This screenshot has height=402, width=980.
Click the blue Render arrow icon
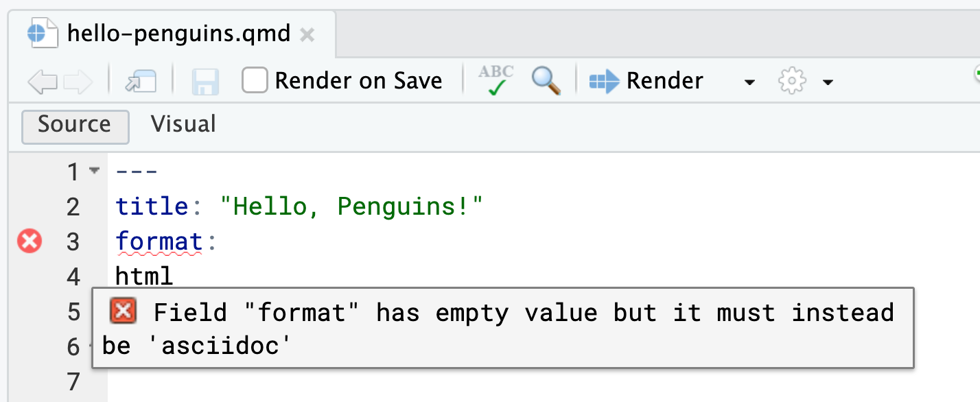pyautogui.click(x=604, y=82)
